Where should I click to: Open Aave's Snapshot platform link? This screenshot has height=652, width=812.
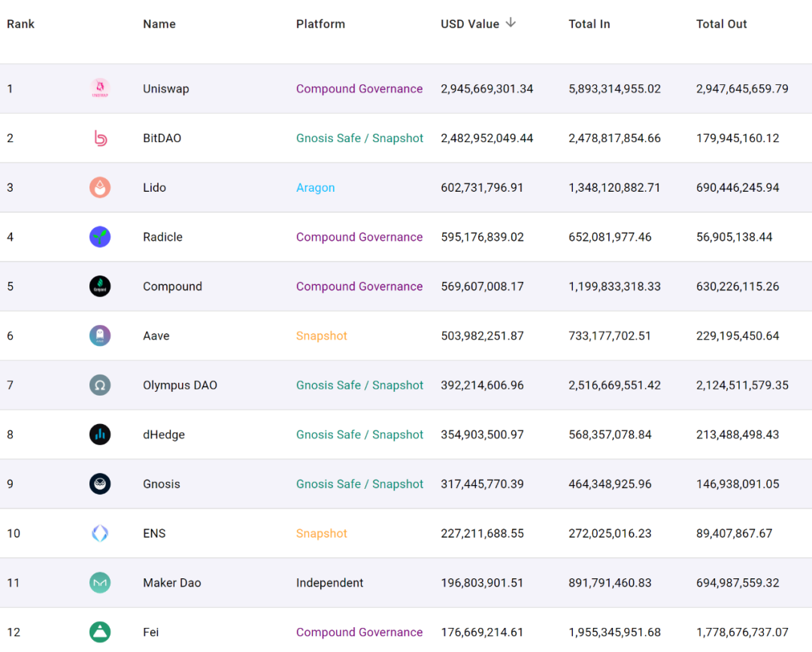point(321,336)
